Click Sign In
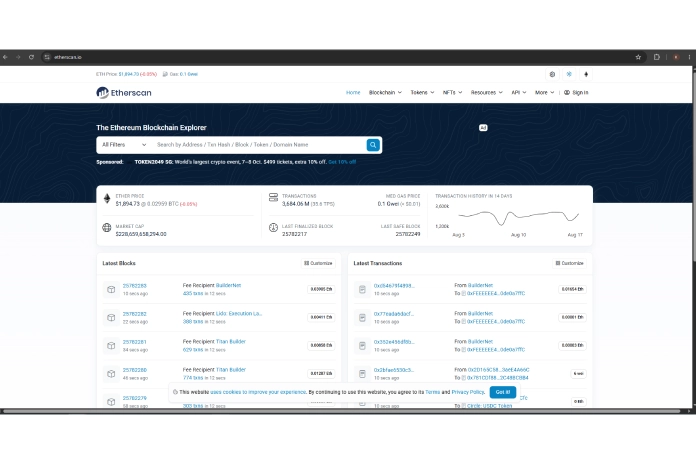Image resolution: width=696 pixels, height=464 pixels. [576, 92]
